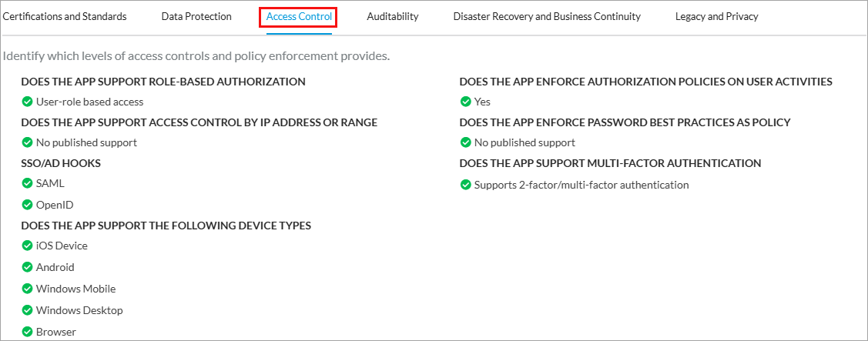The image size is (868, 341).
Task: Click check icon next to Browser
Action: [x=27, y=332]
